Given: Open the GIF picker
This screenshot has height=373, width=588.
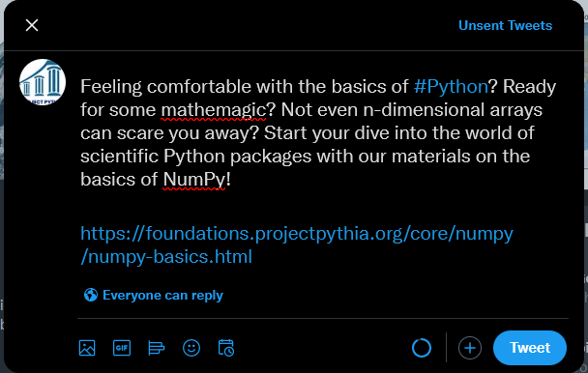Looking at the screenshot, I should click(122, 348).
